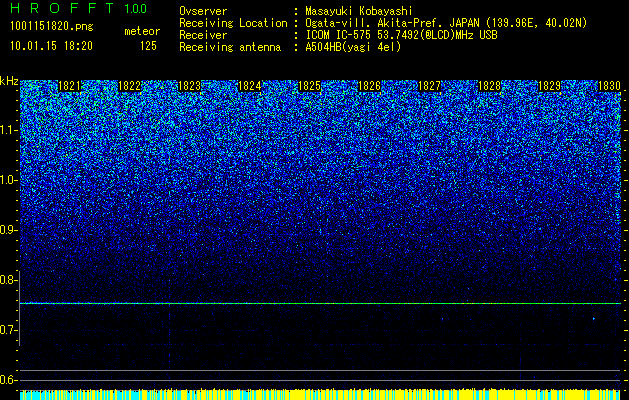The image size is (629, 400).
Task: Click the 0.7 kHz axis label
Action: (x=8, y=330)
